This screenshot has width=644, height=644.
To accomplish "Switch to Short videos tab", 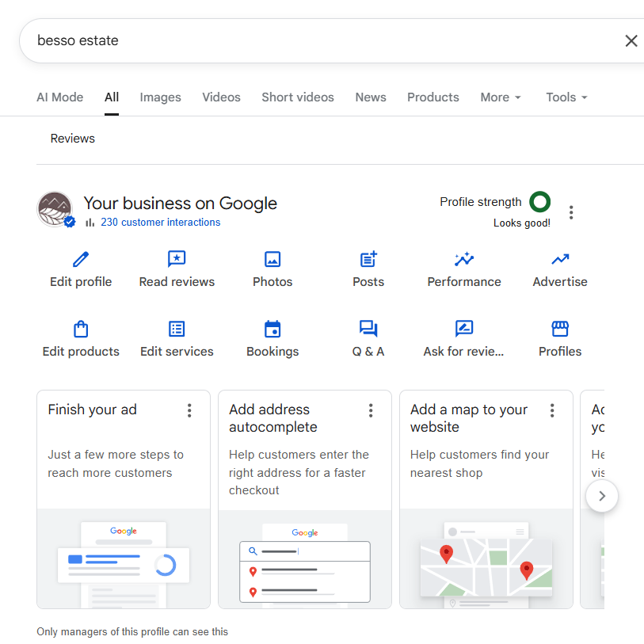I will pos(298,97).
